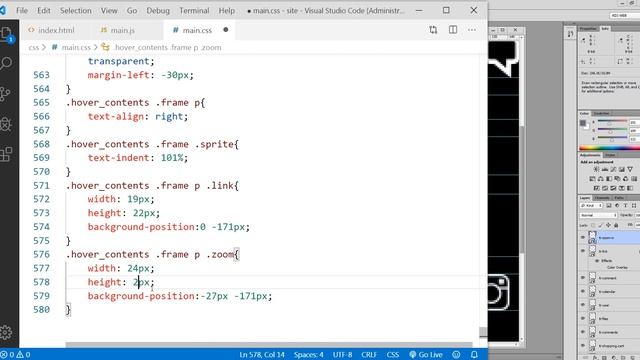Add a Color Balance adjustment
640x360 pixels.
(600, 179)
